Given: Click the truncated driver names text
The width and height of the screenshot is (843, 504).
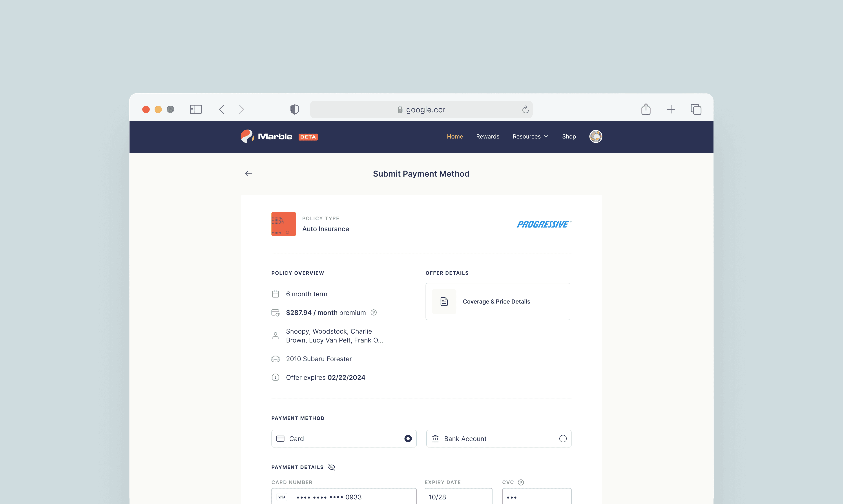Looking at the screenshot, I should (x=334, y=336).
